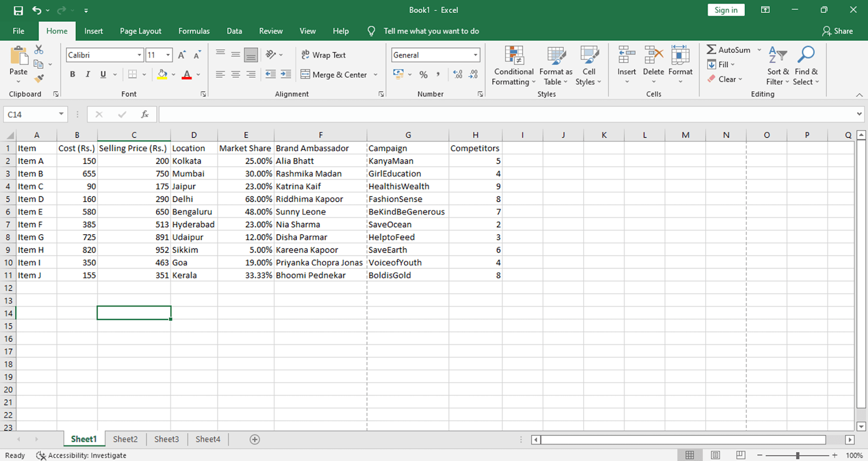Click the Undo arrow icon
This screenshot has height=461, width=868.
[36, 10]
